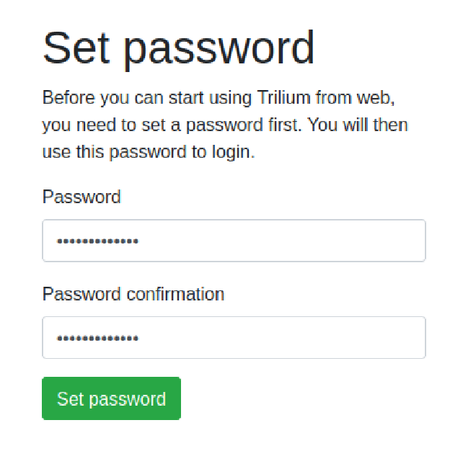Focus the Password input field
Viewport: 476px width, 464px height.
pos(234,241)
